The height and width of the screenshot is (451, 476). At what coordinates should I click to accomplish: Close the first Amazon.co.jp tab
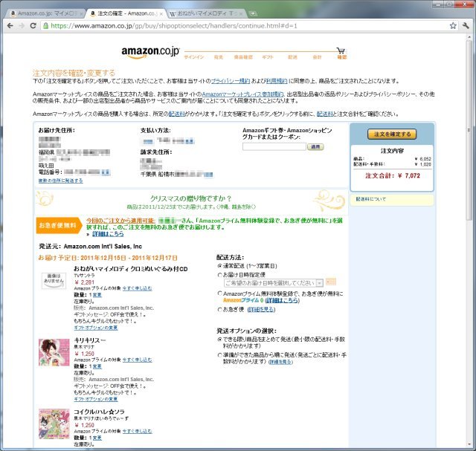[81, 14]
